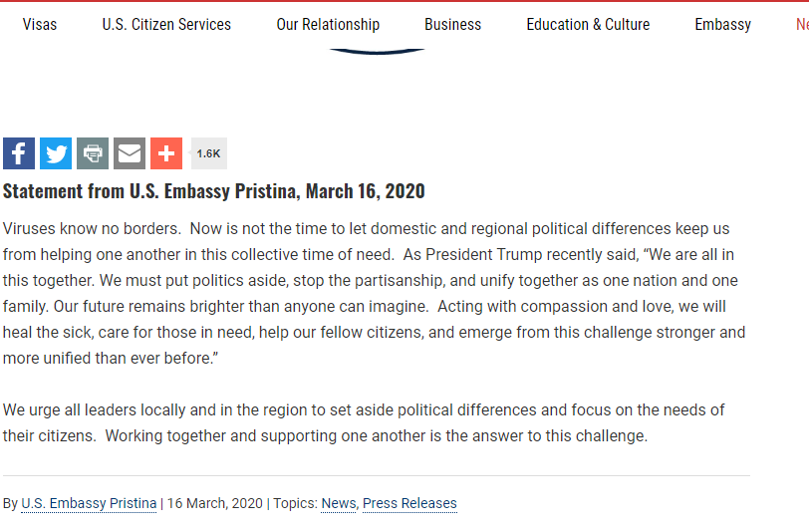
Task: Open Our Relationship menu
Action: tap(328, 24)
